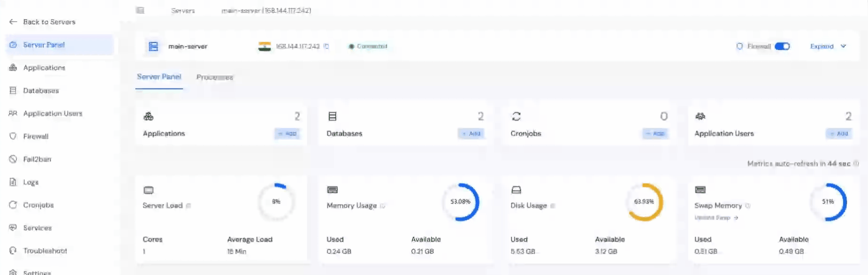Click the Databases sidebar icon
868x275 pixels.
[x=13, y=91]
